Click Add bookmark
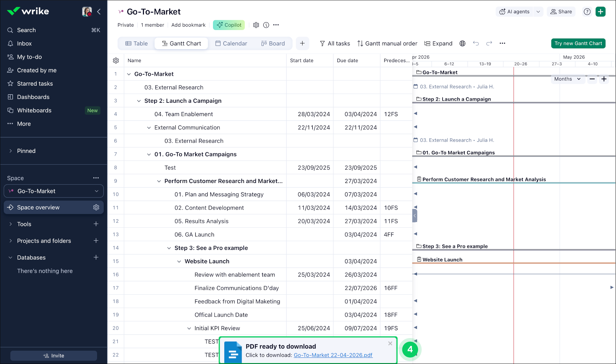 pyautogui.click(x=188, y=25)
